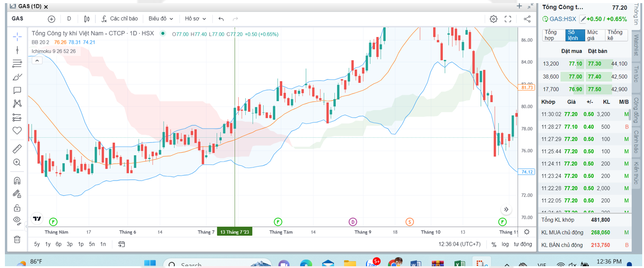
Task: Click the add symbol compare plus icon
Action: click(51, 19)
